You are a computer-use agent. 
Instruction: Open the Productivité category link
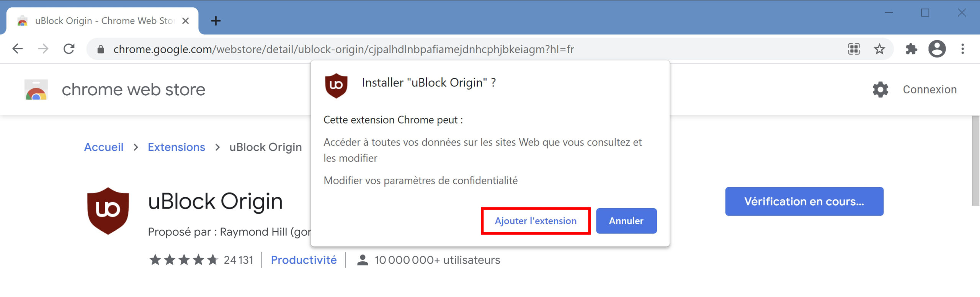(x=304, y=260)
